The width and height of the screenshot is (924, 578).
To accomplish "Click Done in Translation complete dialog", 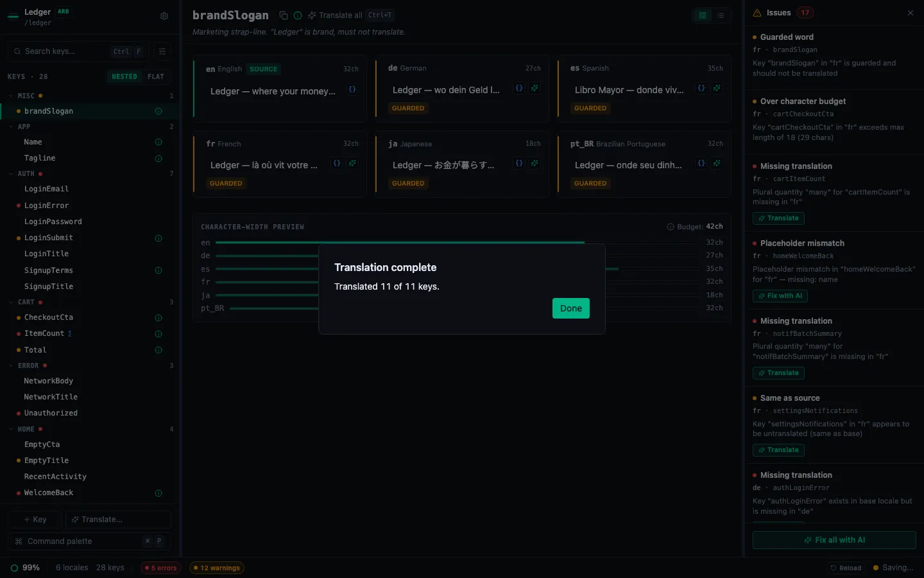I will click(x=571, y=308).
